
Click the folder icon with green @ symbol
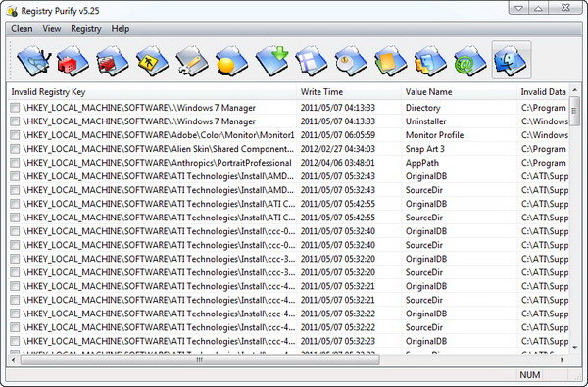click(x=470, y=61)
